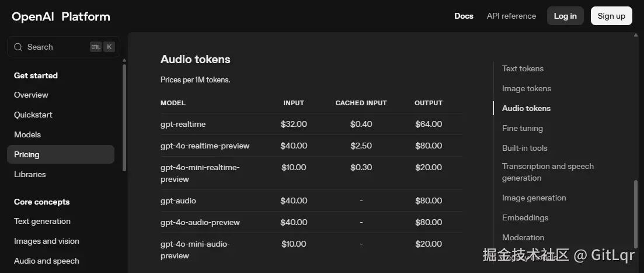Select Pricing in the sidebar

click(x=61, y=154)
